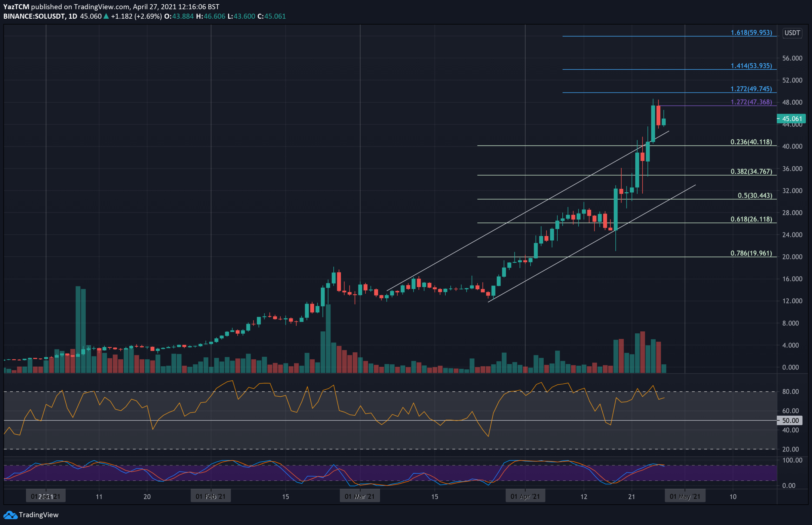Click the latest green candlestick near 45

click(664, 122)
